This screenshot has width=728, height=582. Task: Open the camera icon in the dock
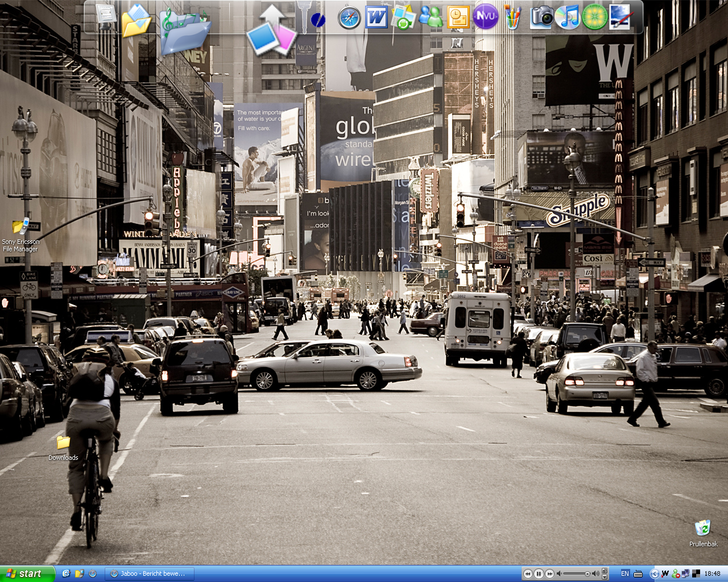[x=541, y=17]
